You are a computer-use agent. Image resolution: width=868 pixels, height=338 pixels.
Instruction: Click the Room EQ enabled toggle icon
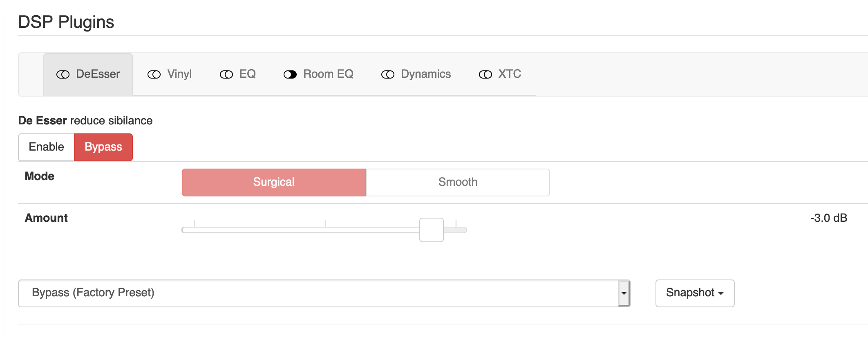tap(290, 74)
